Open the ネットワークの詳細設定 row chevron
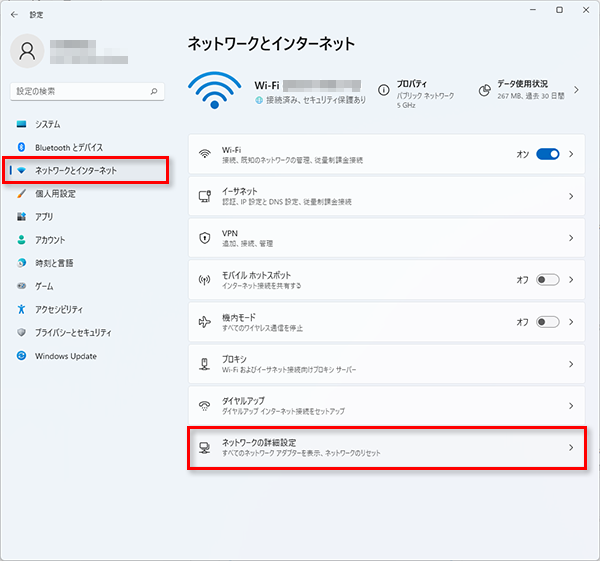Screen dimensions: 600x561 click(571, 447)
